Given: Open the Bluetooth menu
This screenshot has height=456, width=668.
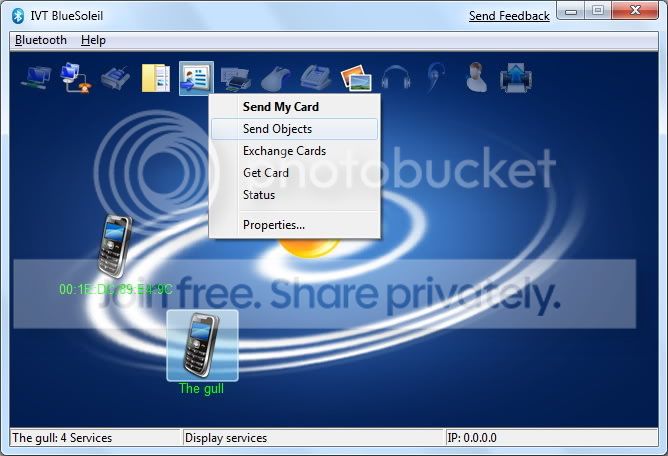Looking at the screenshot, I should coord(40,40).
